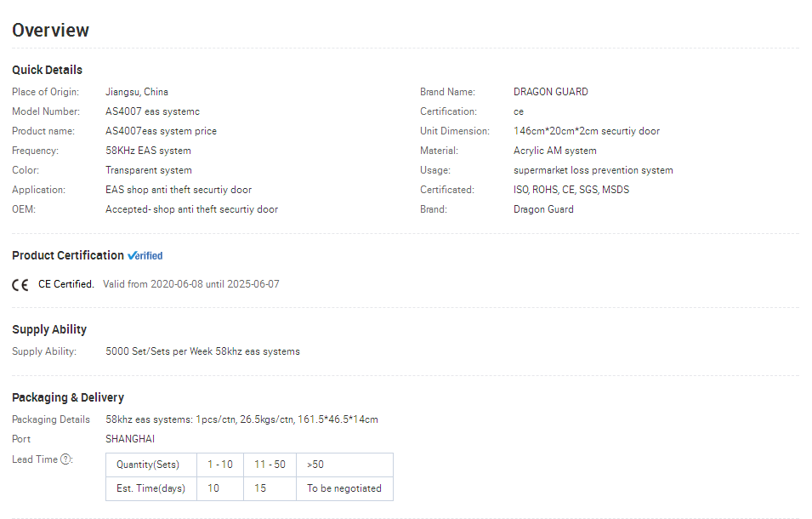Click the 'To be negotiated' cell

tap(345, 489)
